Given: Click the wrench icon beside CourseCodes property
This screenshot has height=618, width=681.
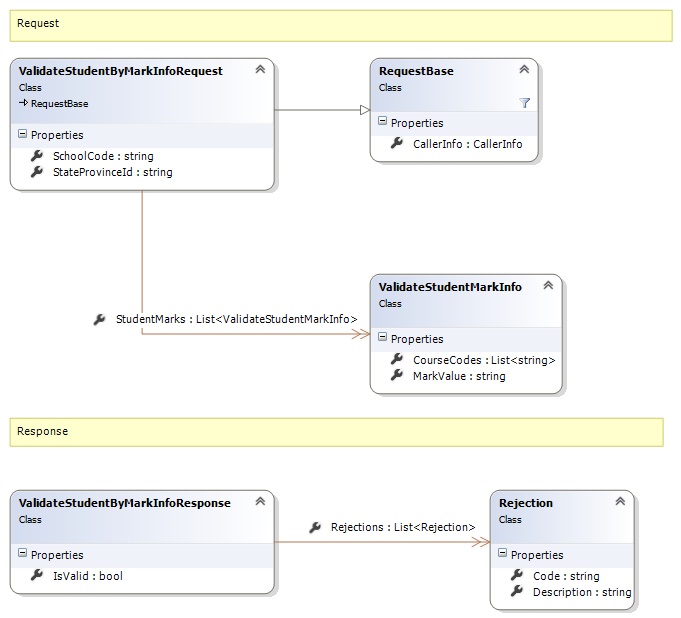Looking at the screenshot, I should pyautogui.click(x=397, y=360).
